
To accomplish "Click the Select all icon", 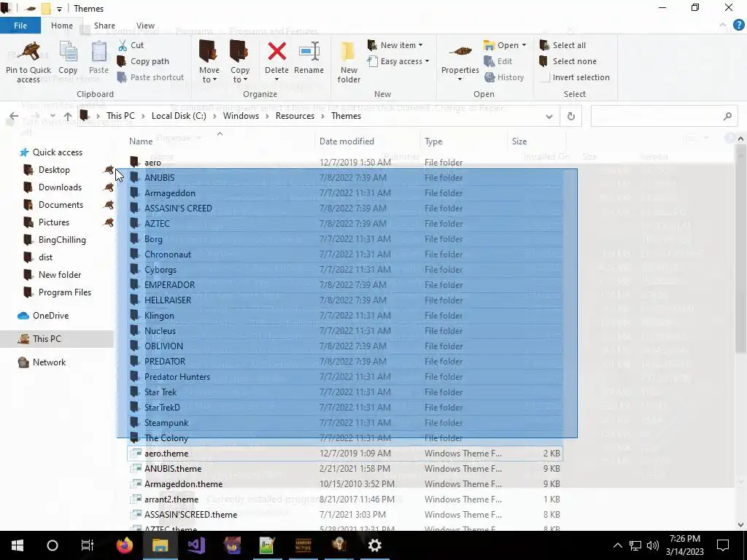I will tap(544, 45).
